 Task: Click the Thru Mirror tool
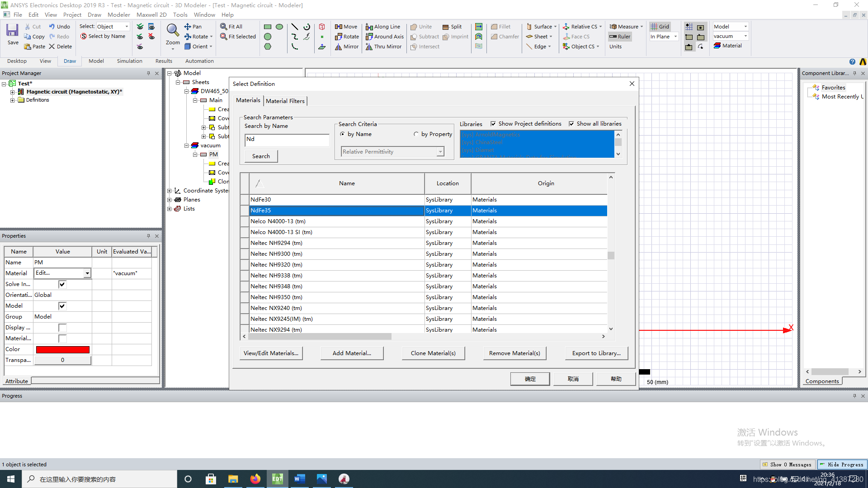383,47
